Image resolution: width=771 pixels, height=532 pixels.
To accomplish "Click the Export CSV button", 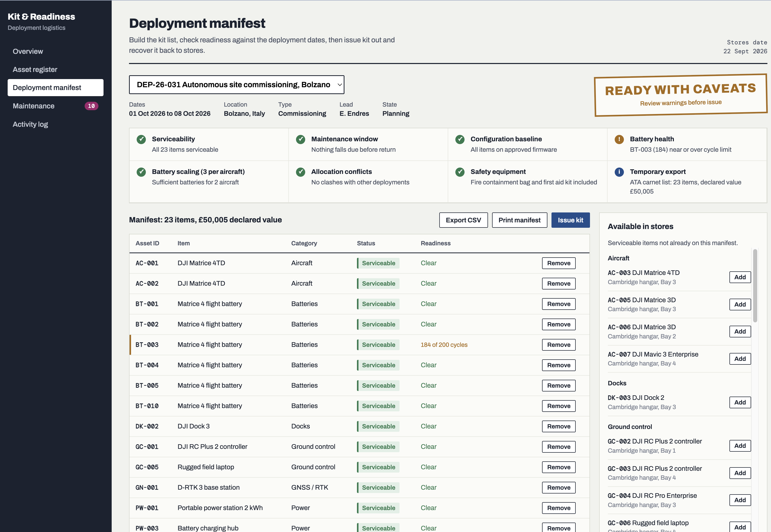I will pyautogui.click(x=463, y=220).
